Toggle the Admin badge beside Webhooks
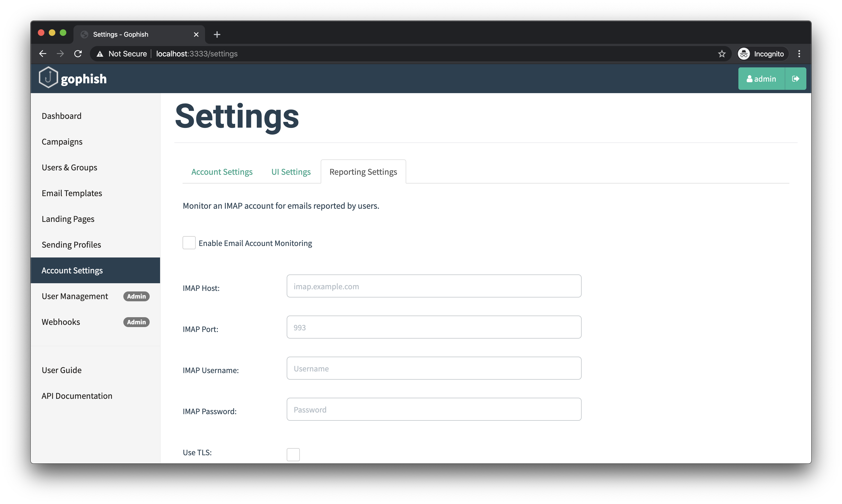This screenshot has height=504, width=842. pyautogui.click(x=136, y=322)
